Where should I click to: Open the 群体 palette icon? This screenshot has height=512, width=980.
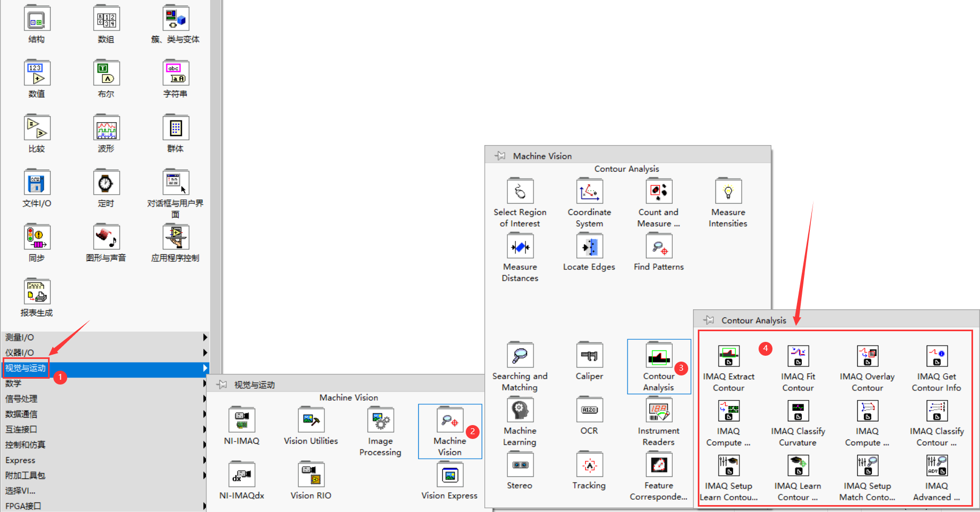[176, 129]
